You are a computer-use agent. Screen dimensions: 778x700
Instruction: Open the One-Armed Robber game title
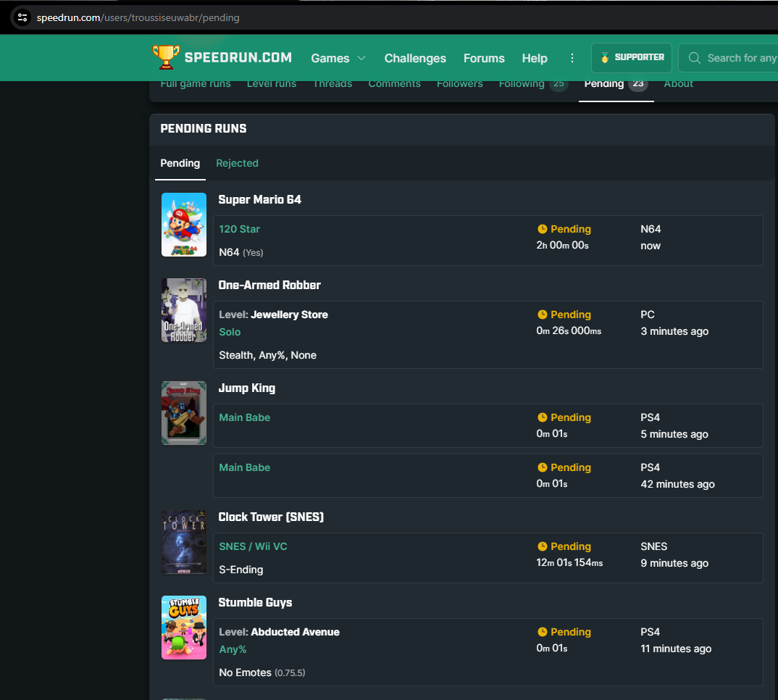(269, 285)
